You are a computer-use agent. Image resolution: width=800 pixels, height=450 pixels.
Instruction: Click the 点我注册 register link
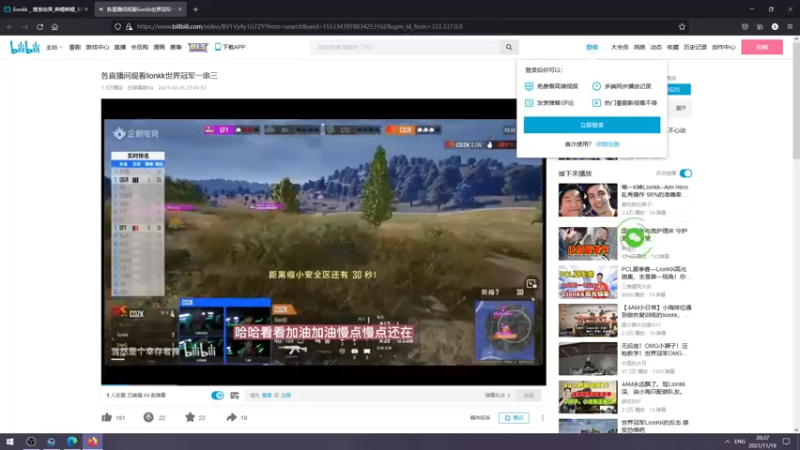click(607, 144)
